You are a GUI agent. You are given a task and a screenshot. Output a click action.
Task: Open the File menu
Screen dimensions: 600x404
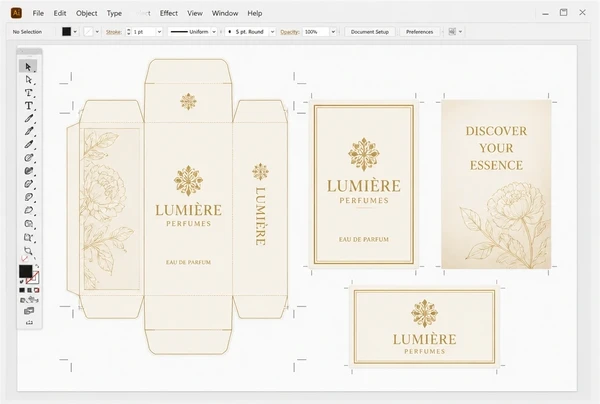[x=38, y=13]
